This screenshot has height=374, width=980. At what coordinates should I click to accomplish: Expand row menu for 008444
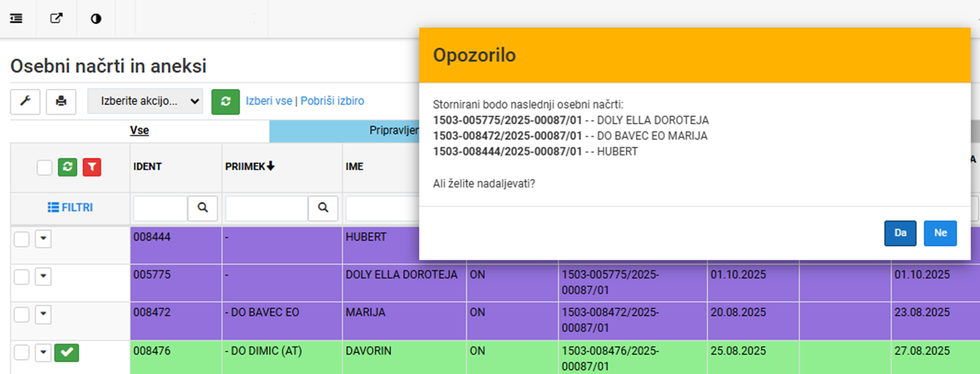(43, 239)
